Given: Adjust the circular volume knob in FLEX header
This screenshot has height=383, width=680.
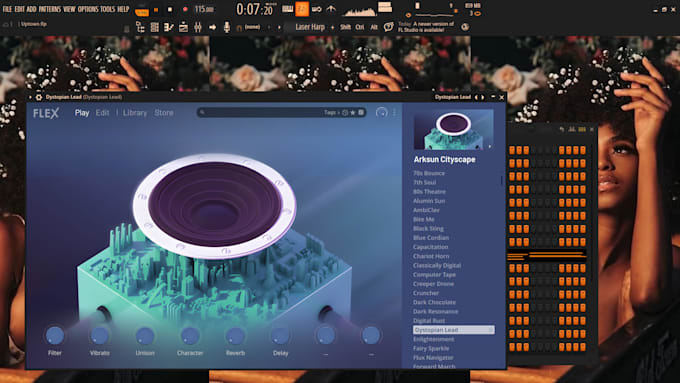Looking at the screenshot, I should point(382,113).
